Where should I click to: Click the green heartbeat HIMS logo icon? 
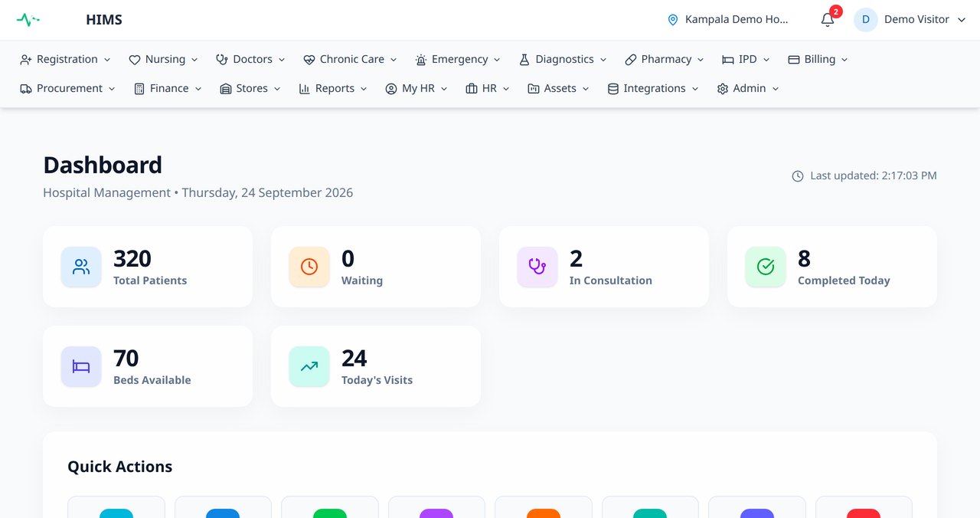[28, 20]
